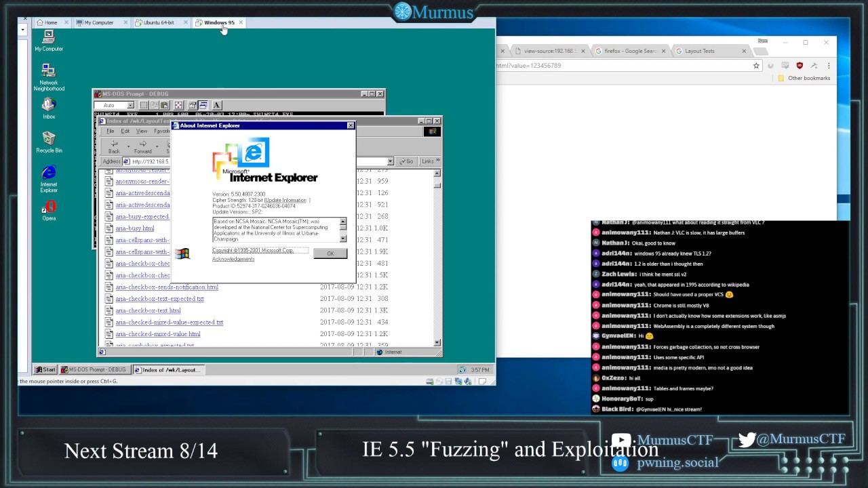Open My Computer desktop icon
Viewport: 868px width, 488px height.
click(48, 40)
